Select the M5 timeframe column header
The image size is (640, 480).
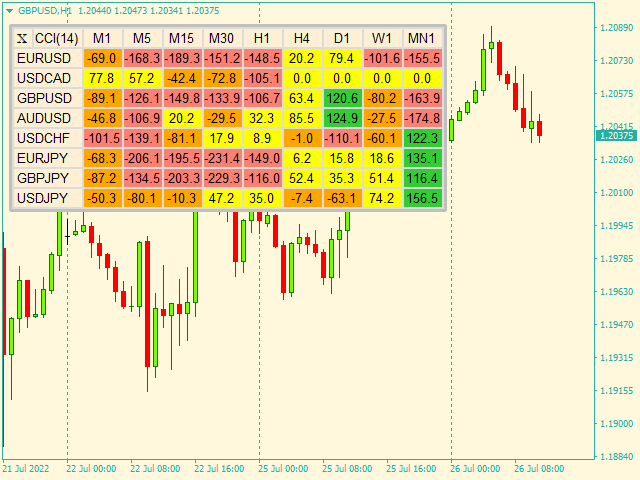coord(142,38)
